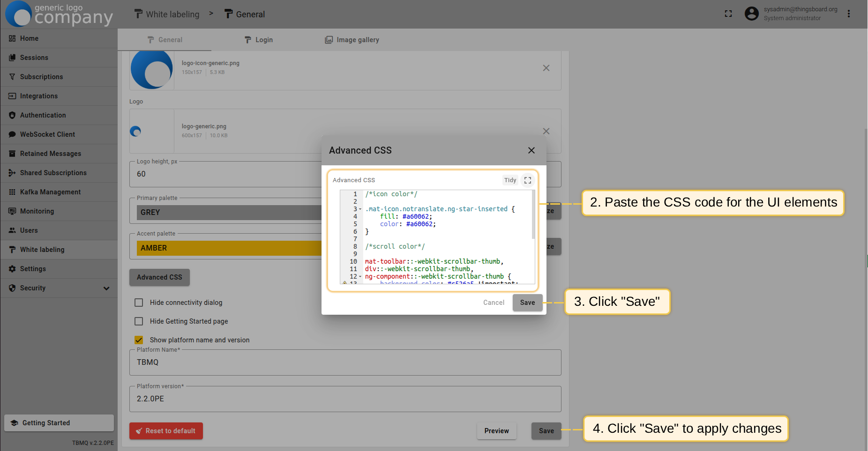Image resolution: width=868 pixels, height=451 pixels.
Task: Close the Advanced CSS dialog with X
Action: point(531,150)
